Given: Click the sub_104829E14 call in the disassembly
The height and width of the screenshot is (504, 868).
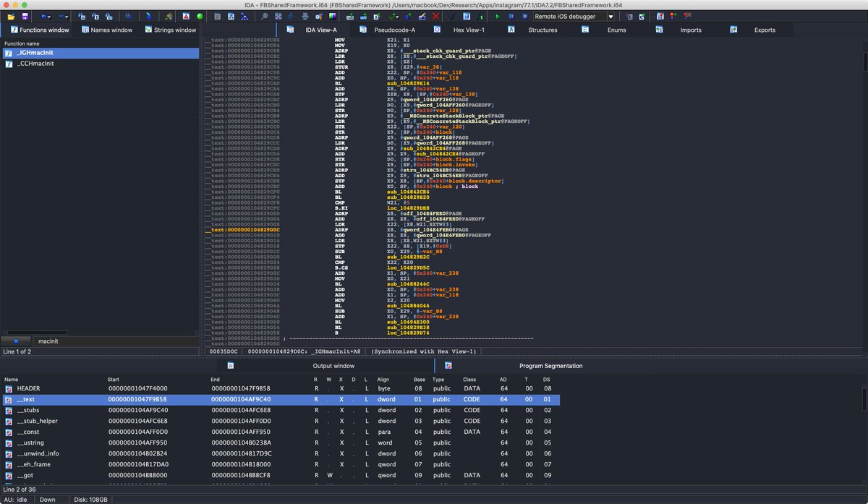Looking at the screenshot, I should 407,83.
